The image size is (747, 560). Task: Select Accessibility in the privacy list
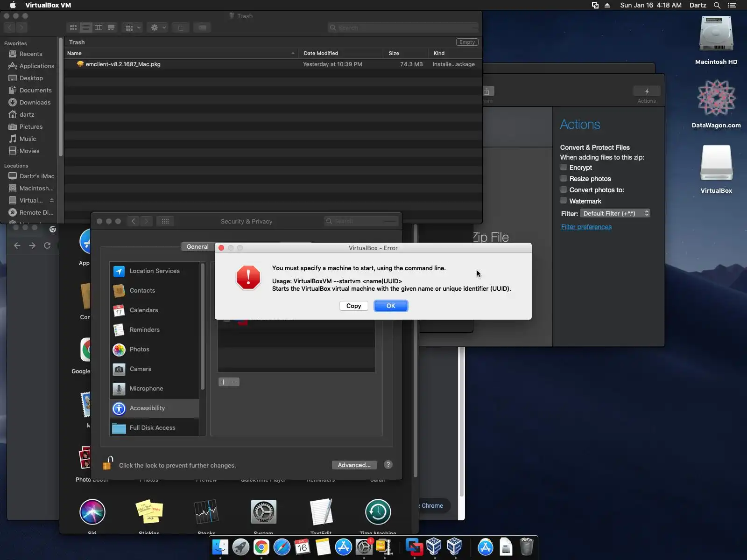point(155,408)
